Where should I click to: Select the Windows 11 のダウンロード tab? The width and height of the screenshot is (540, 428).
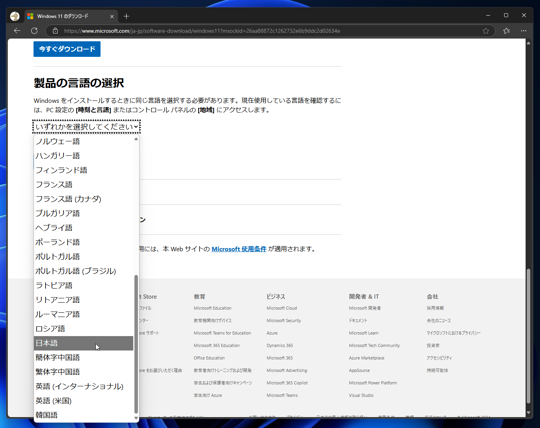(x=71, y=16)
